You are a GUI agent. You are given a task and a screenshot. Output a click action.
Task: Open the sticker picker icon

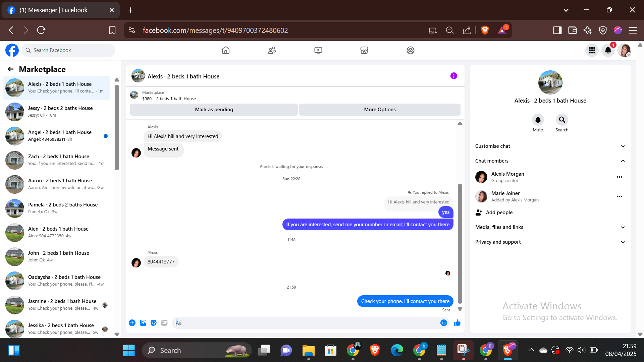coord(154,323)
